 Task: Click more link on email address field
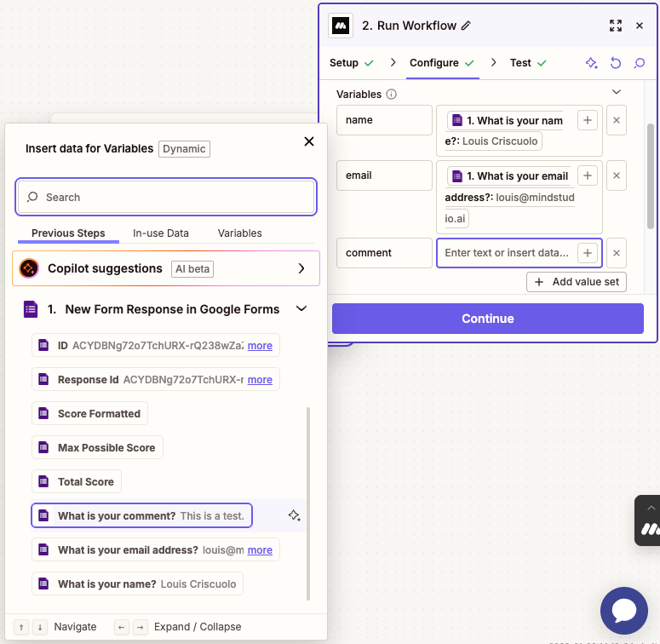(260, 550)
